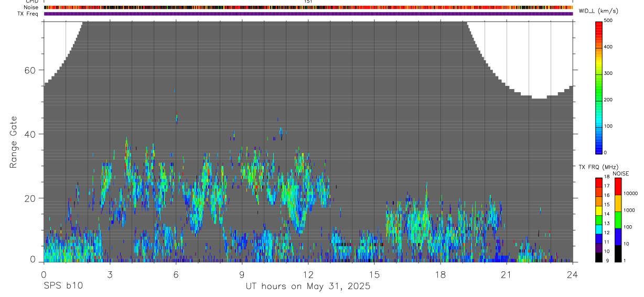Viewport: 644px width, 297px height.
Task: Click the yellow 14–15 MHz TX frequency swatch
Action: pos(599,211)
